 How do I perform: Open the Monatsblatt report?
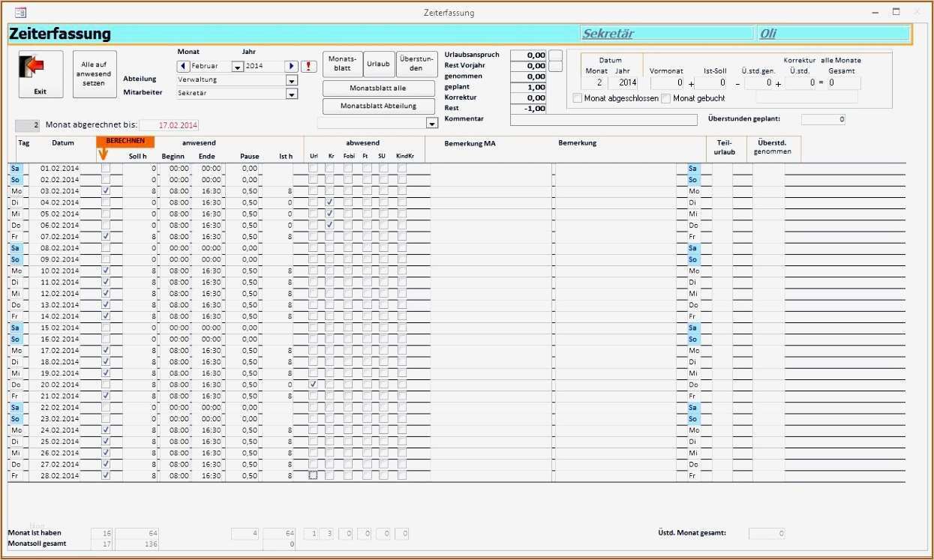tap(341, 63)
